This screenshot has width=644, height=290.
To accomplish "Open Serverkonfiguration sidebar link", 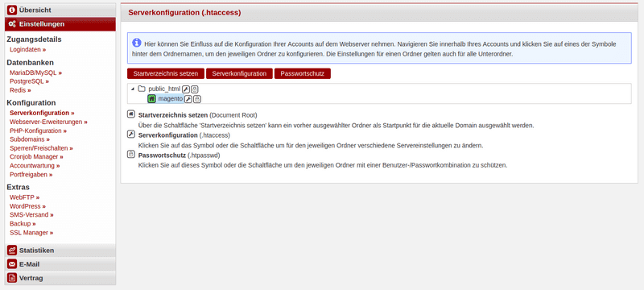I will (42, 113).
